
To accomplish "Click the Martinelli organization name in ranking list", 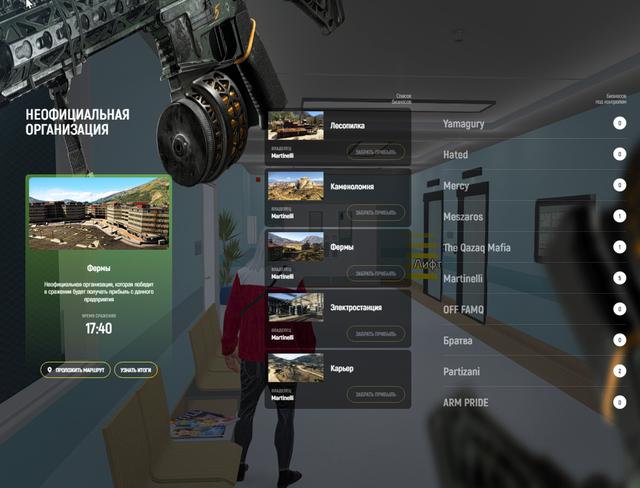I will pyautogui.click(x=463, y=279).
